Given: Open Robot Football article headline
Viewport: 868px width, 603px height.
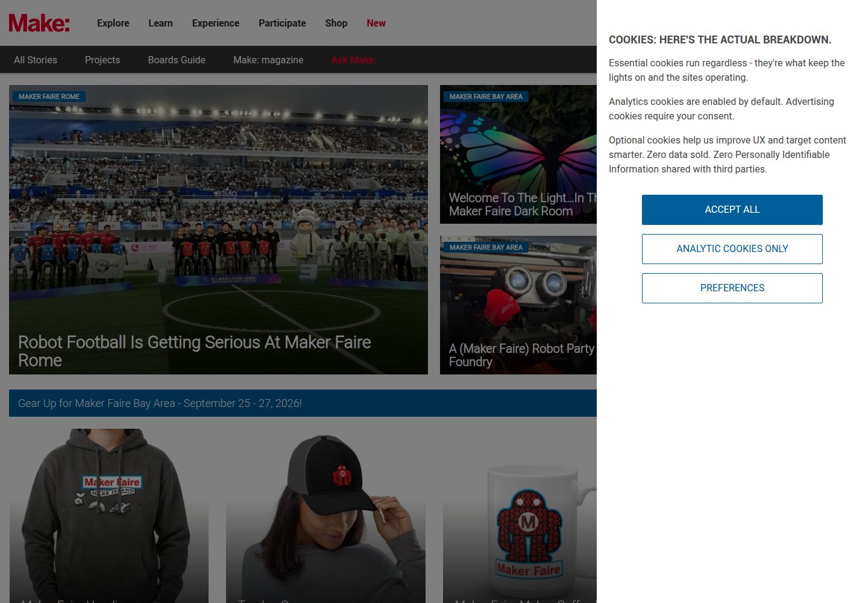Looking at the screenshot, I should pyautogui.click(x=194, y=351).
